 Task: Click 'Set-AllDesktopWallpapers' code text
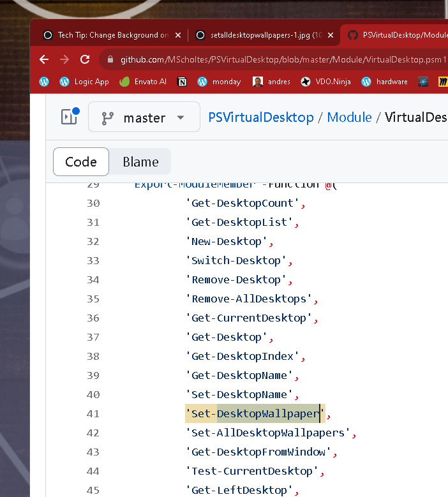point(268,433)
